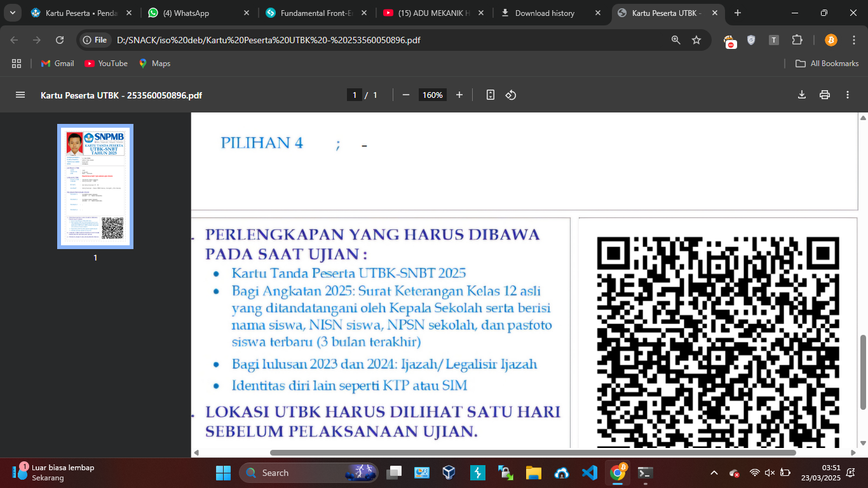
Task: Print the Kartu Peserta PDF
Action: (x=825, y=95)
